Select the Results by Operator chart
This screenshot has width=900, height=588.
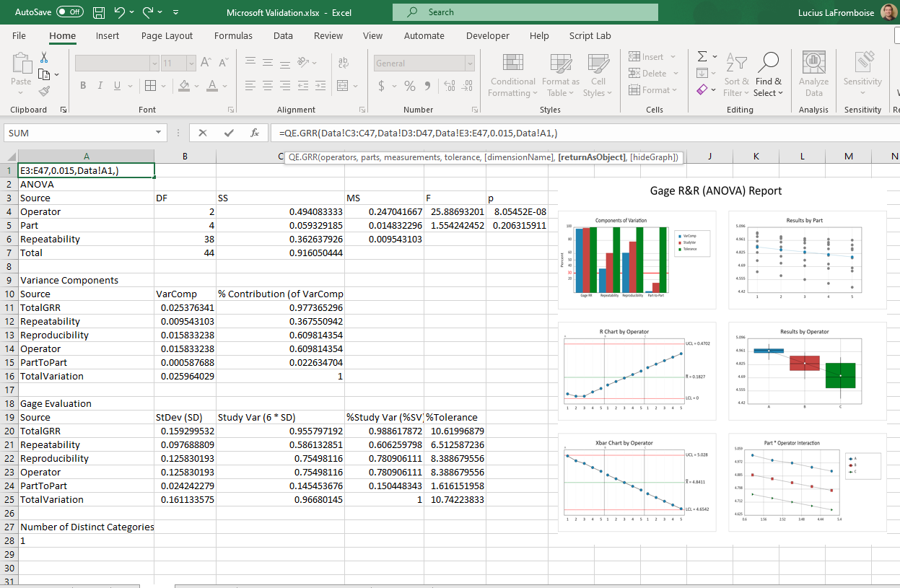[808, 371]
